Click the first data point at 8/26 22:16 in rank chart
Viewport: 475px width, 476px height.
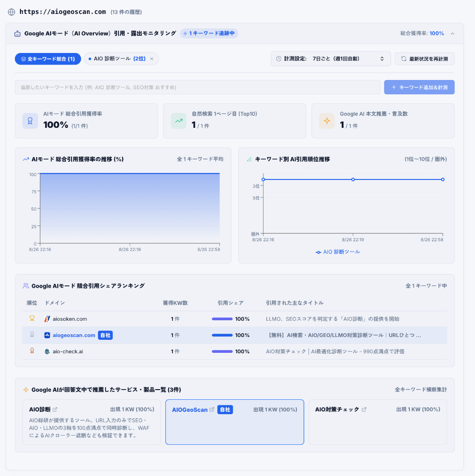[x=263, y=179]
